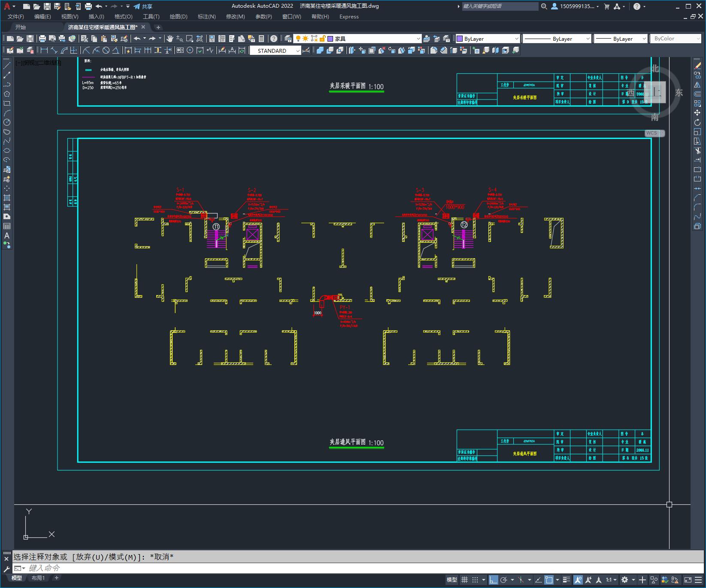Click the Save icon in quick access toolbar

(x=47, y=6)
